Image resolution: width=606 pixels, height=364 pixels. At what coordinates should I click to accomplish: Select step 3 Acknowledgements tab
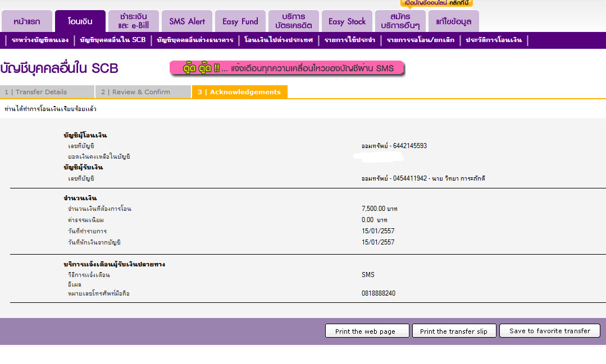240,92
